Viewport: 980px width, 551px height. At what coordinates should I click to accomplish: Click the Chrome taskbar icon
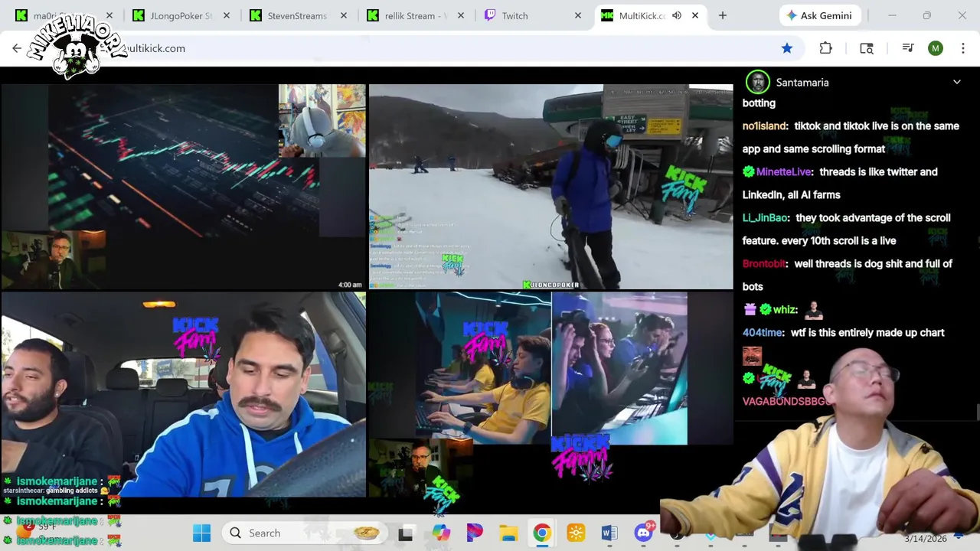[x=541, y=533]
